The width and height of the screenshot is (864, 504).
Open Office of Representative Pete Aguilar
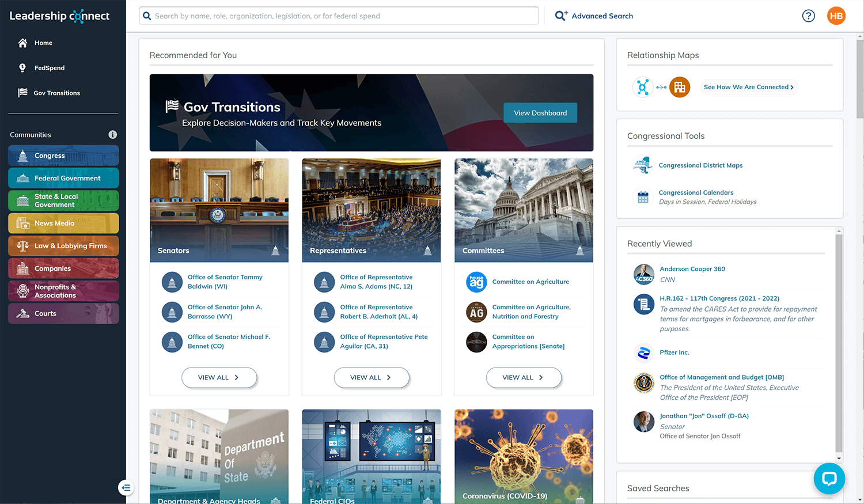384,342
